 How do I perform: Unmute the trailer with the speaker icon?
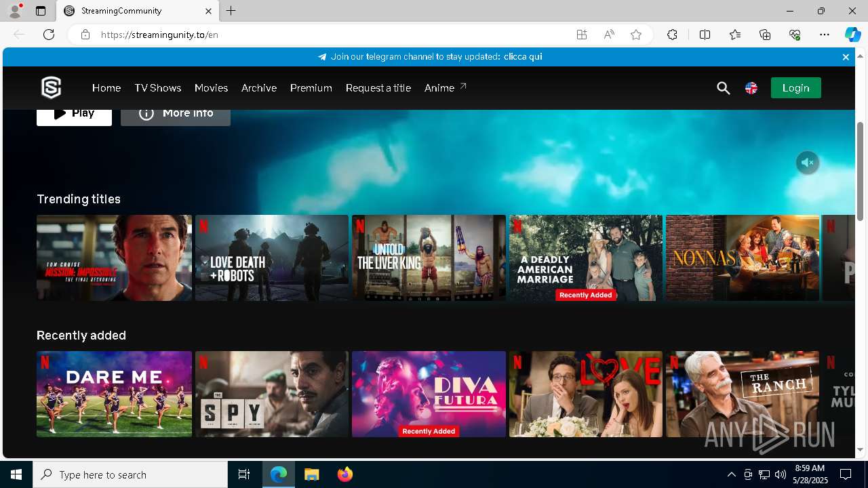(x=807, y=163)
